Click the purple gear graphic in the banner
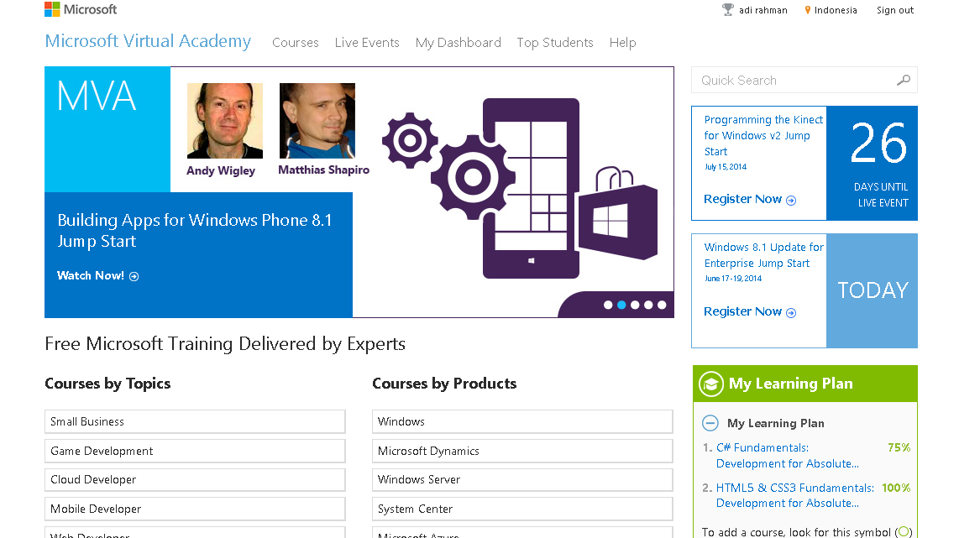This screenshot has height=538, width=980. coord(473,177)
